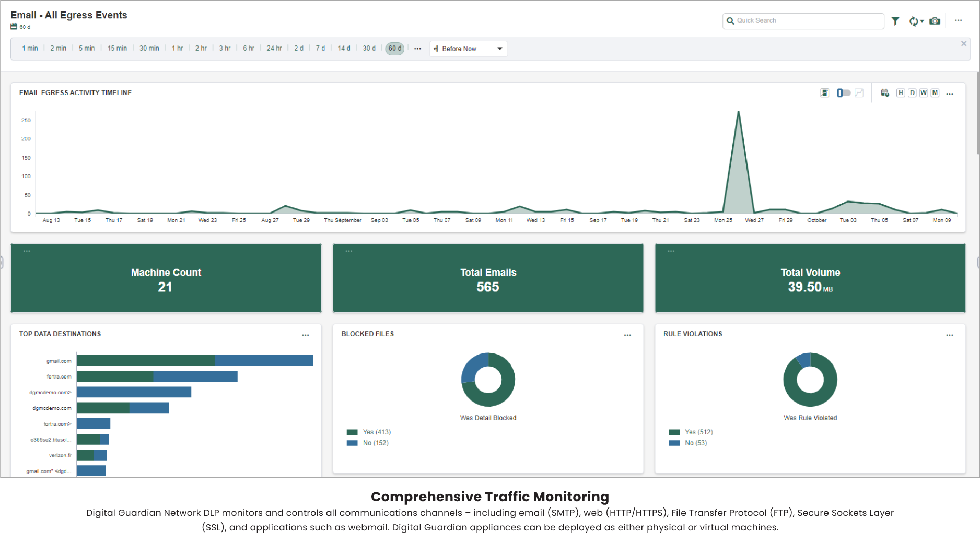Open the Blocked Files options menu
980x543 pixels.
coord(627,335)
